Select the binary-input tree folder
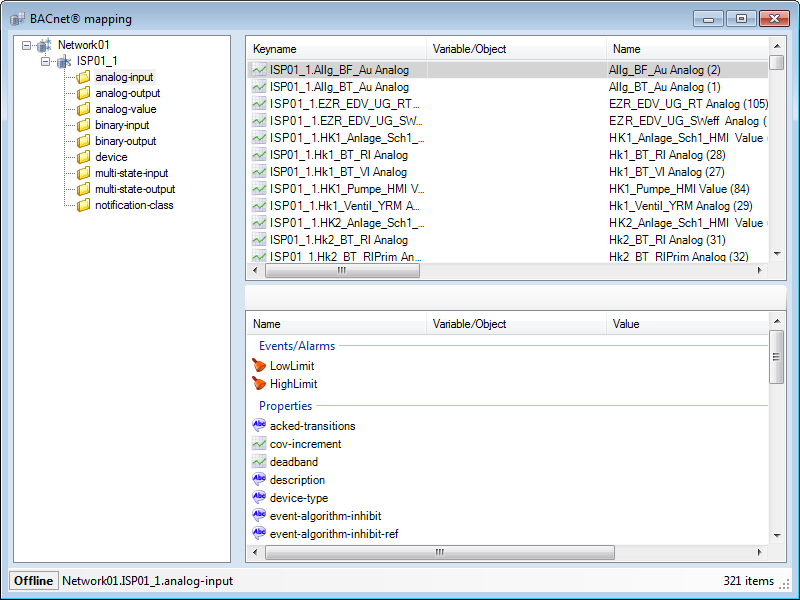This screenshot has width=800, height=600. click(122, 125)
